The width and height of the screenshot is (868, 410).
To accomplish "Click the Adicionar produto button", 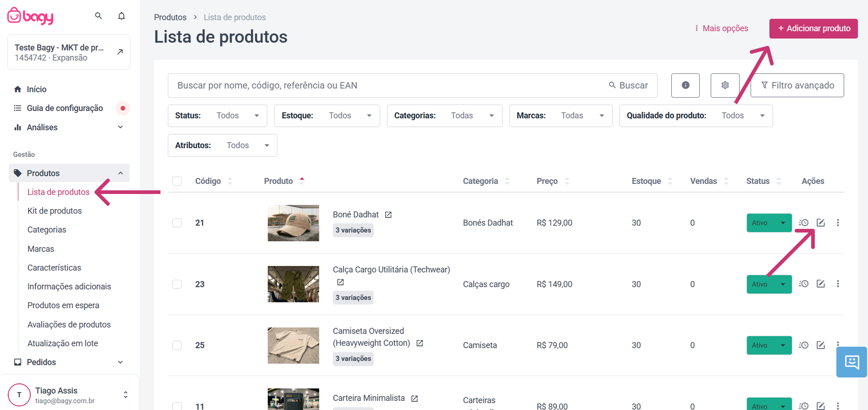I will tap(813, 28).
